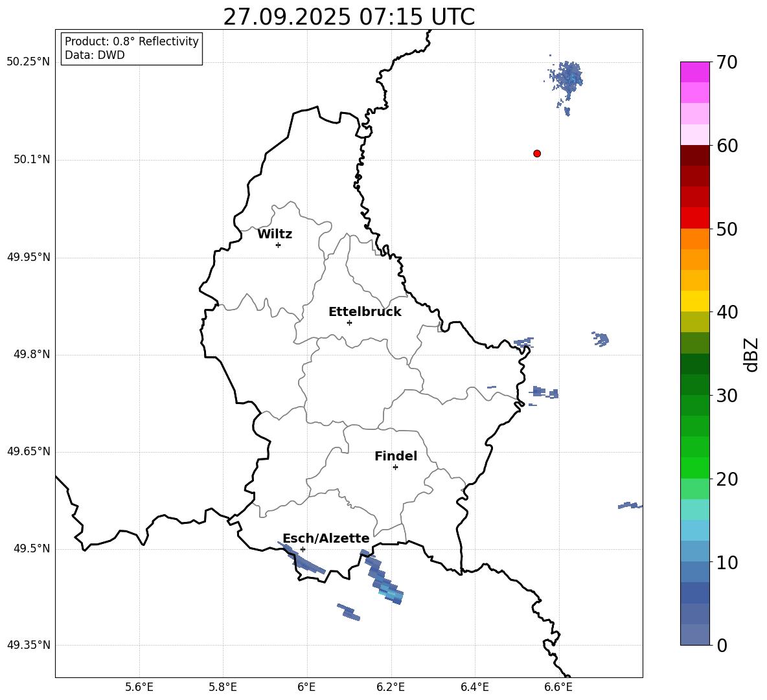The width and height of the screenshot is (767, 700).
Task: Click the 30 colorbar tick label
Action: pos(727,396)
